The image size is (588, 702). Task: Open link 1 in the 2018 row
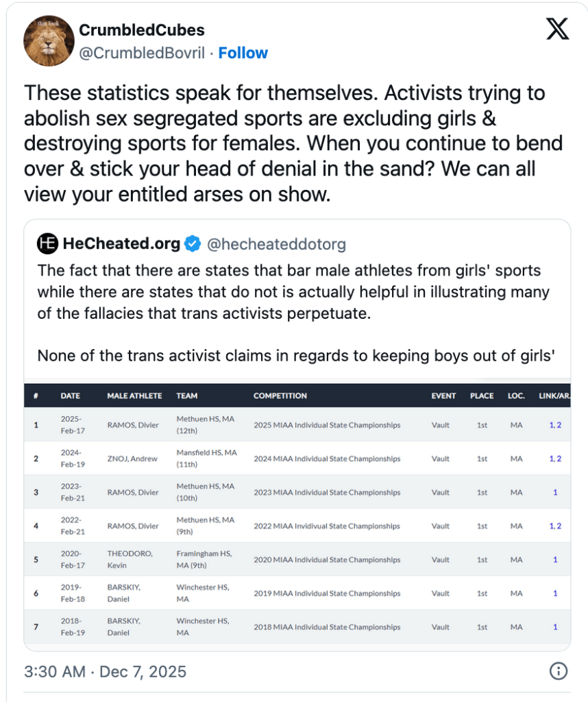pyautogui.click(x=555, y=627)
